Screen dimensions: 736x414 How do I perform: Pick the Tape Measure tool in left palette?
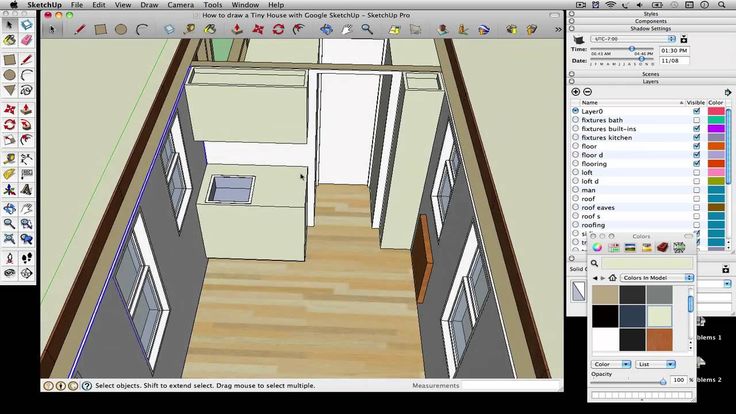click(9, 160)
